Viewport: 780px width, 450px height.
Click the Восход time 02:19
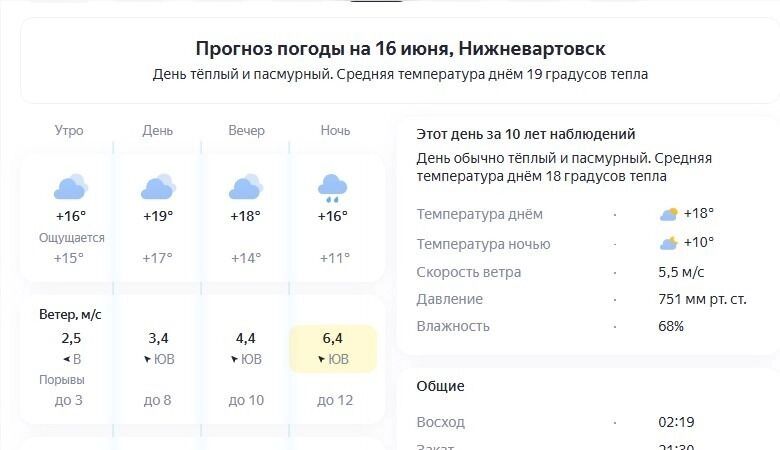(676, 423)
